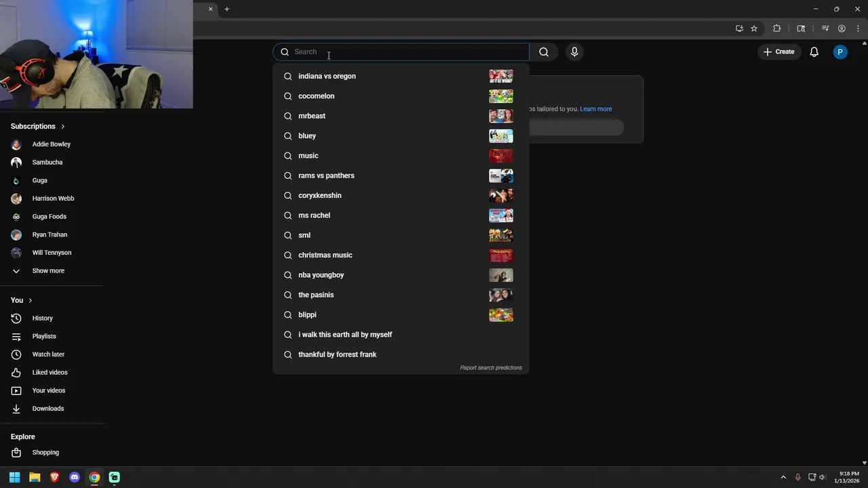Focus the Search input field
The height and width of the screenshot is (488, 868).
coord(401,52)
